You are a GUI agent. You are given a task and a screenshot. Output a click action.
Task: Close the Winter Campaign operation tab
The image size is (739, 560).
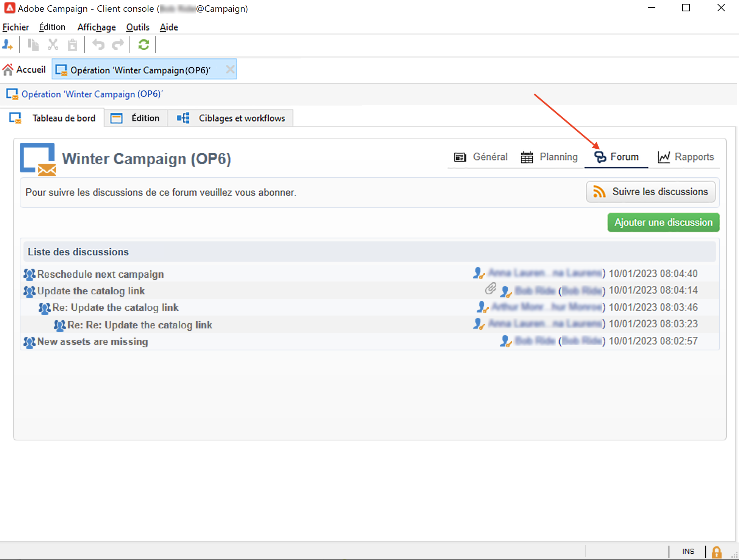tap(230, 70)
